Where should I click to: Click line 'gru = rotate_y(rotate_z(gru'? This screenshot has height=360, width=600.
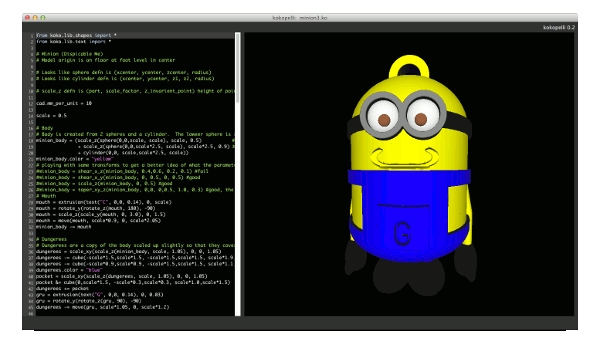89,301
